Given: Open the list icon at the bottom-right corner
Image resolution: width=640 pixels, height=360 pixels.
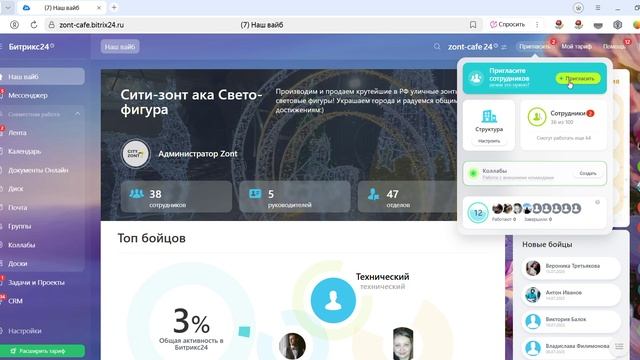Looking at the screenshot, I should (619, 347).
